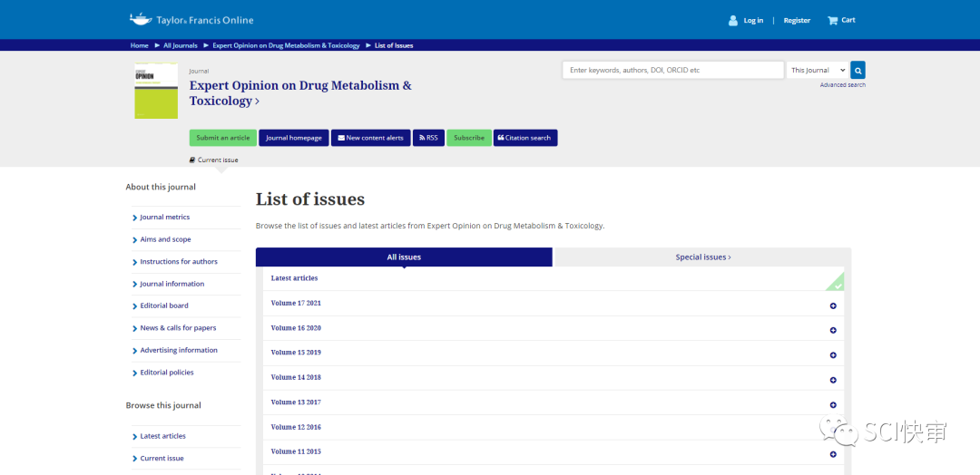Expand Volume 14 2018 plus icon
This screenshot has height=475, width=980.
pos(833,380)
